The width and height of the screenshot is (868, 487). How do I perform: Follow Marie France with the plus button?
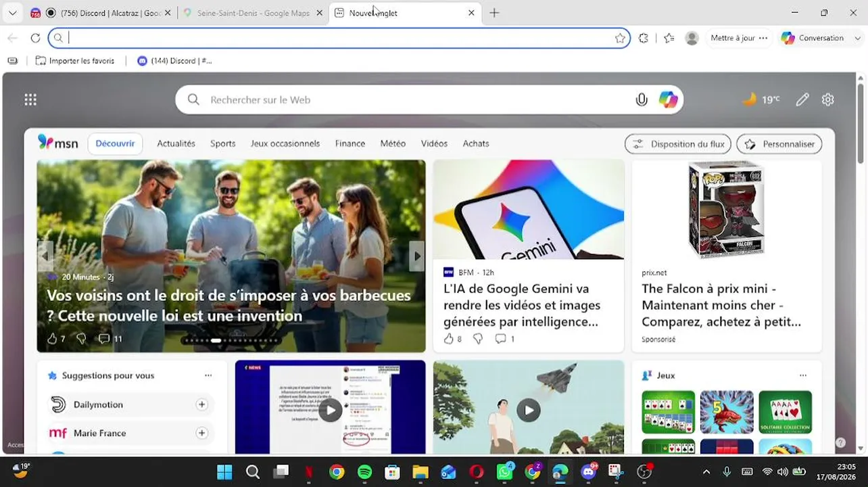201,433
